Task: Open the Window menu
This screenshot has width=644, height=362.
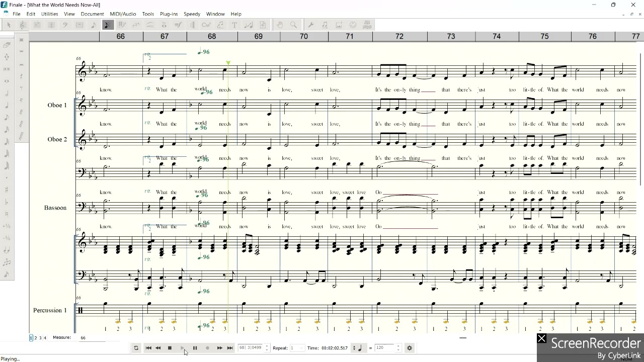Action: pos(215,14)
